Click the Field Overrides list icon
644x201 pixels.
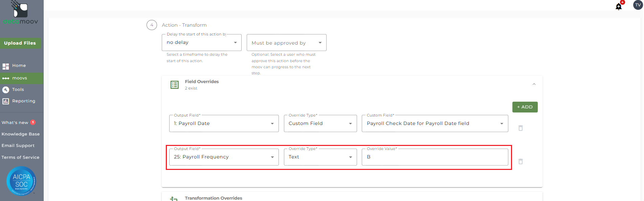[175, 85]
